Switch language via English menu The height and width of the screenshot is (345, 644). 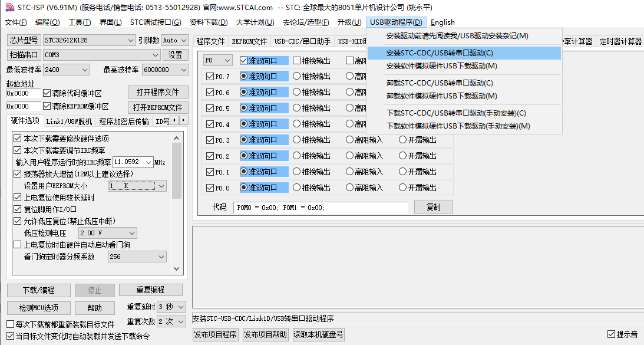(x=442, y=22)
